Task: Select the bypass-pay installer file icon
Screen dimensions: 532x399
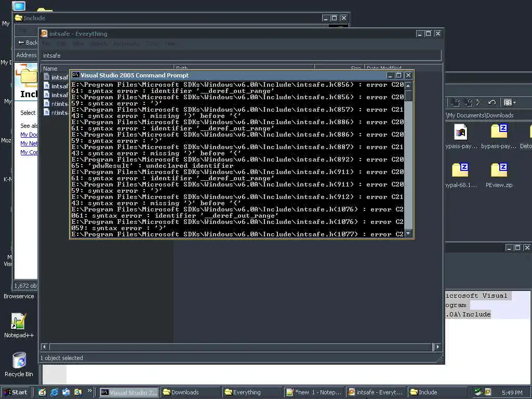Action: click(460, 132)
